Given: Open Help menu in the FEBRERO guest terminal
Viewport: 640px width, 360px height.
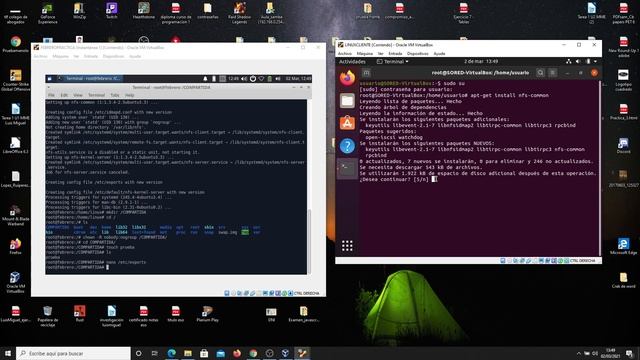Looking at the screenshot, I should pos(129,95).
